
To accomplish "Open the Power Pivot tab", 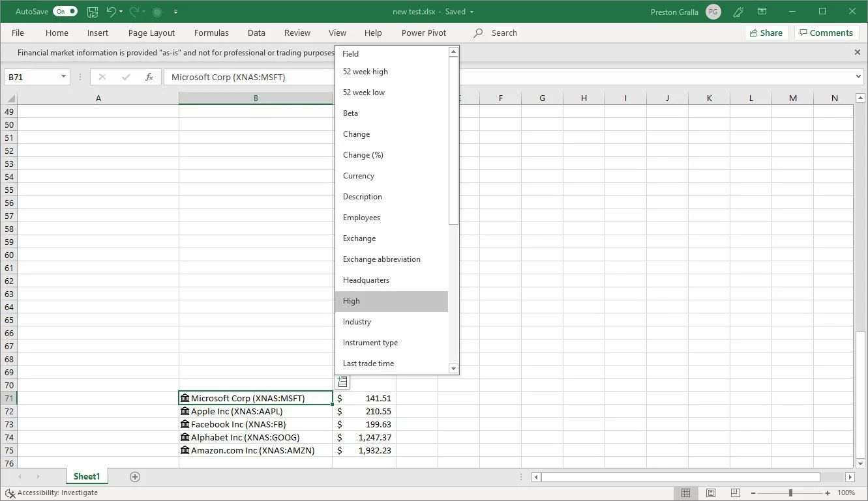I will tap(424, 33).
